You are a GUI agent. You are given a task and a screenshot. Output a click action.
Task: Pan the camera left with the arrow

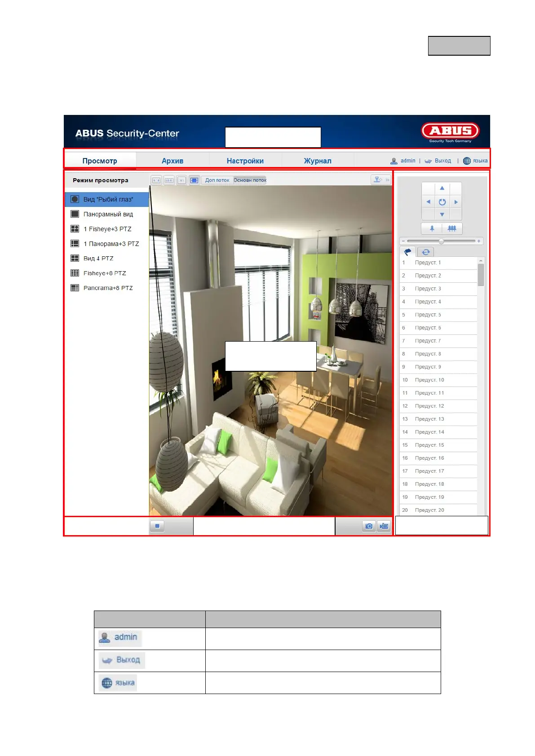pyautogui.click(x=429, y=202)
